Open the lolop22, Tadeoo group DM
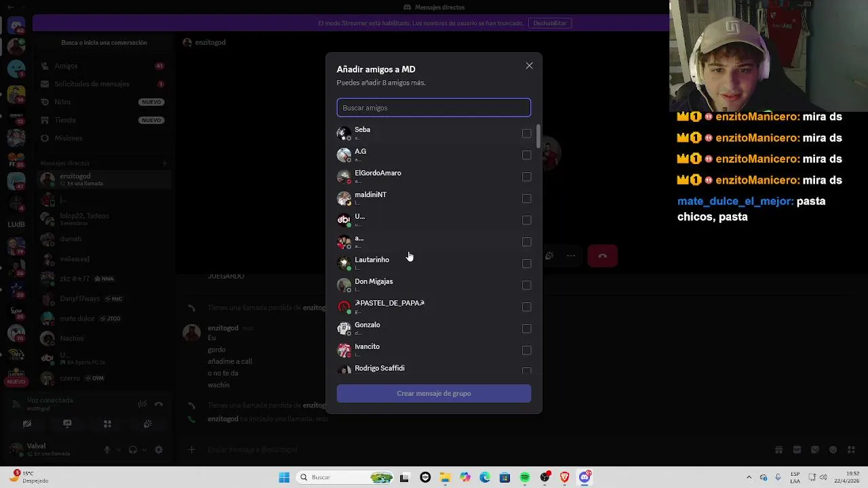 [103, 219]
